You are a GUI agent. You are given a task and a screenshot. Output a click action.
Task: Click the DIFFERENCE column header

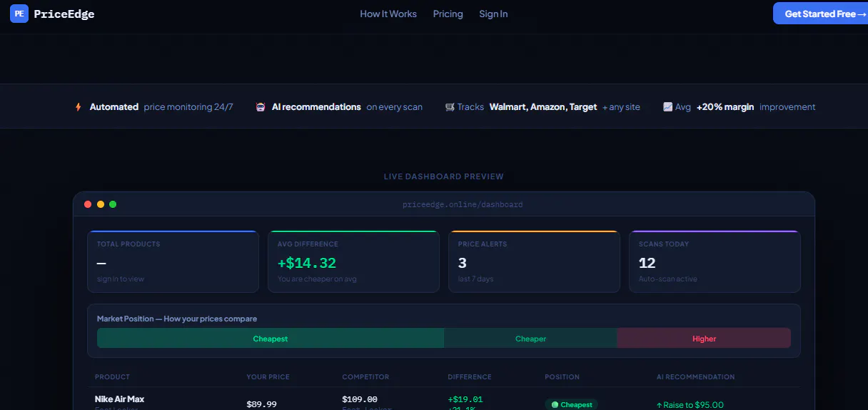[470, 377]
